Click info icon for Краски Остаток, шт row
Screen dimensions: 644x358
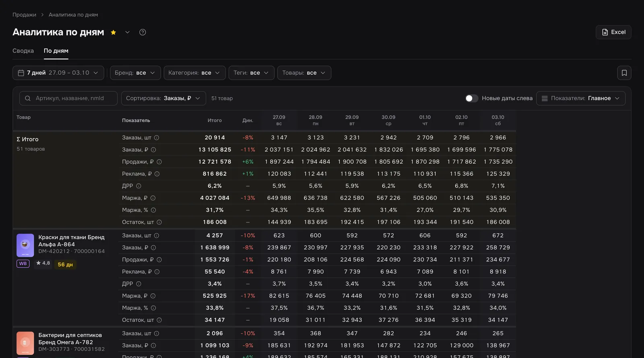pyautogui.click(x=159, y=320)
